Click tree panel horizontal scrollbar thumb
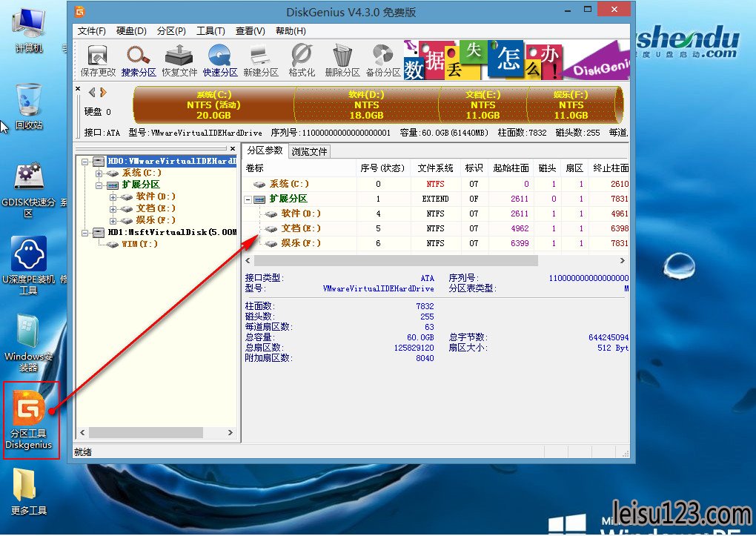 click(145, 433)
